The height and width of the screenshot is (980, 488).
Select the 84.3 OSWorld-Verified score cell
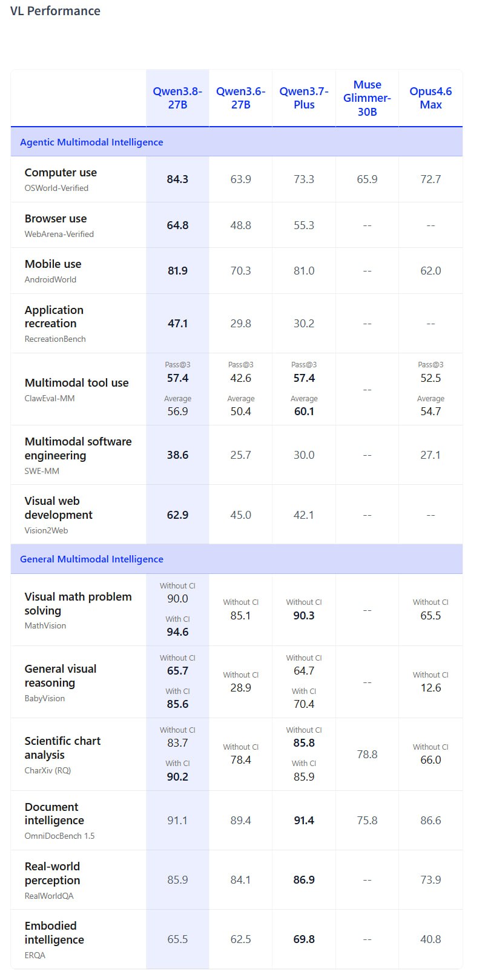[x=177, y=179]
